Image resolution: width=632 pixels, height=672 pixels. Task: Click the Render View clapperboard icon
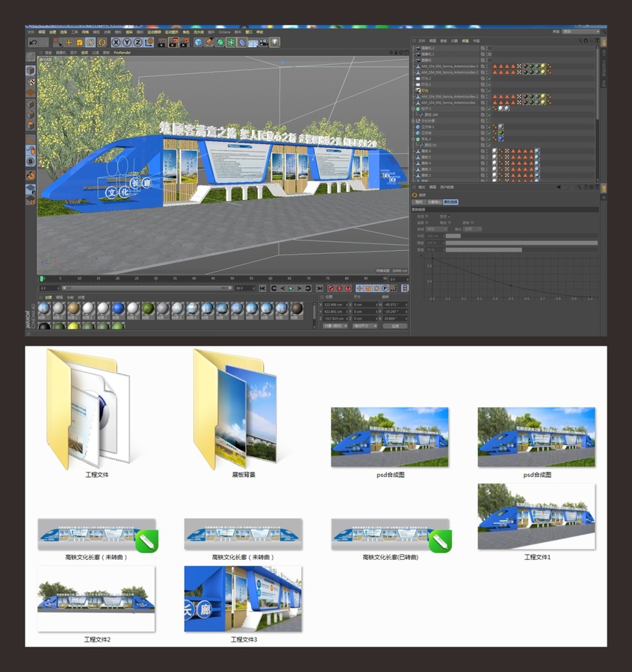(x=162, y=42)
